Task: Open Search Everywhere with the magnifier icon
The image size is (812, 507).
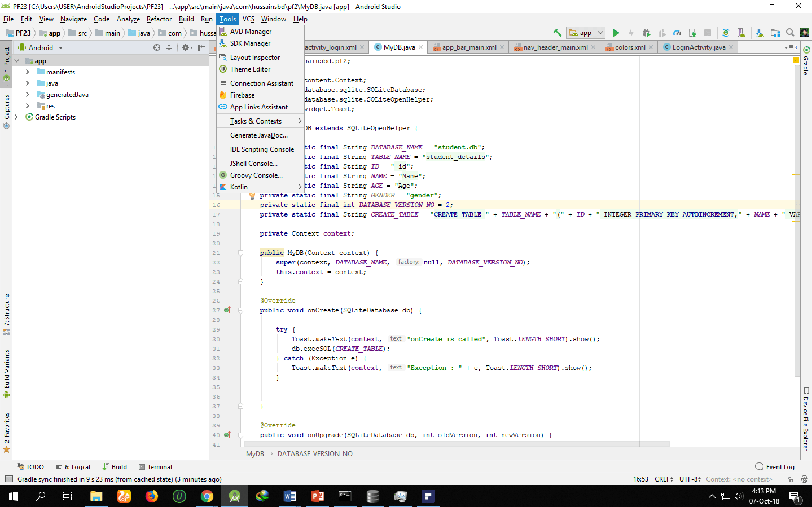Action: (790, 33)
